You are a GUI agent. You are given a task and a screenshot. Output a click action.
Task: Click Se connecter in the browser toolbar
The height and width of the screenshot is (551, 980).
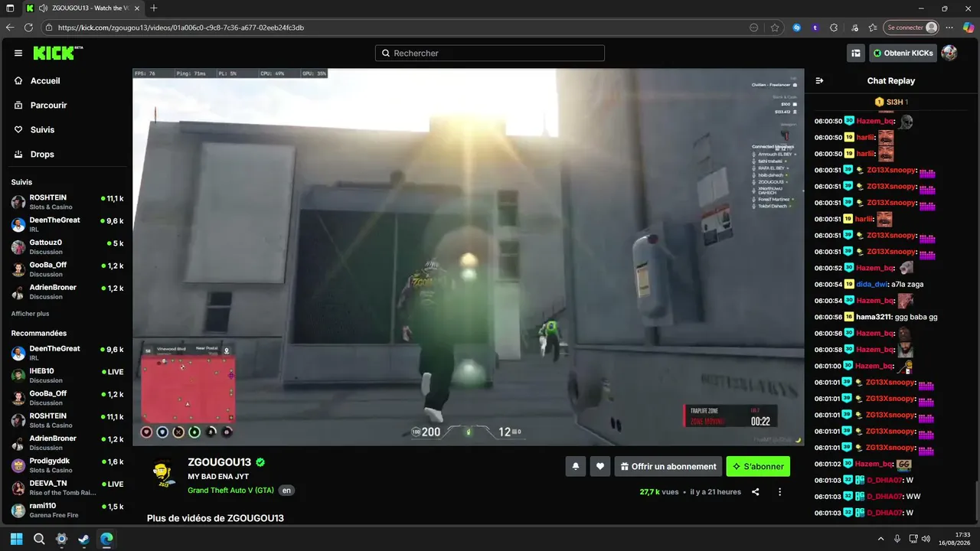[910, 28]
